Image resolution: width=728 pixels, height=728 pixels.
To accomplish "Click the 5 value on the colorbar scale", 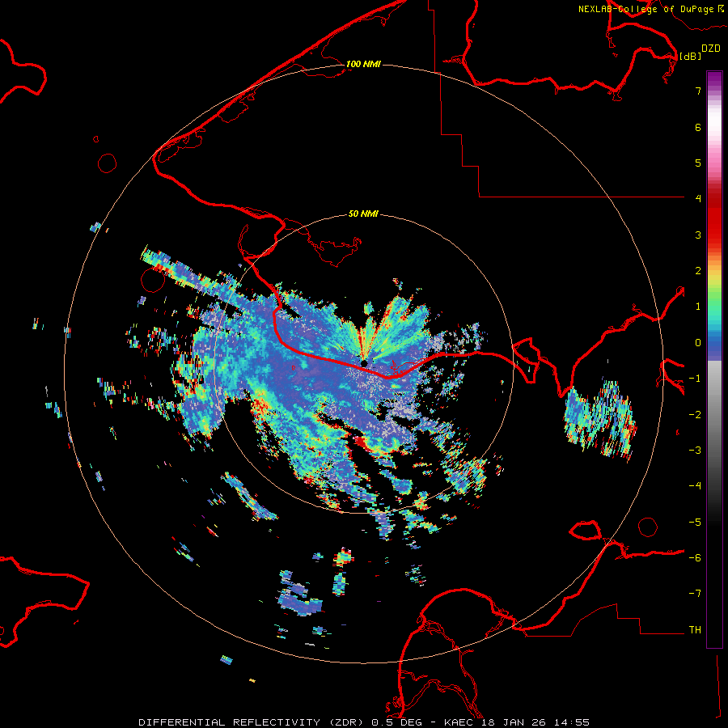I will coord(698,163).
